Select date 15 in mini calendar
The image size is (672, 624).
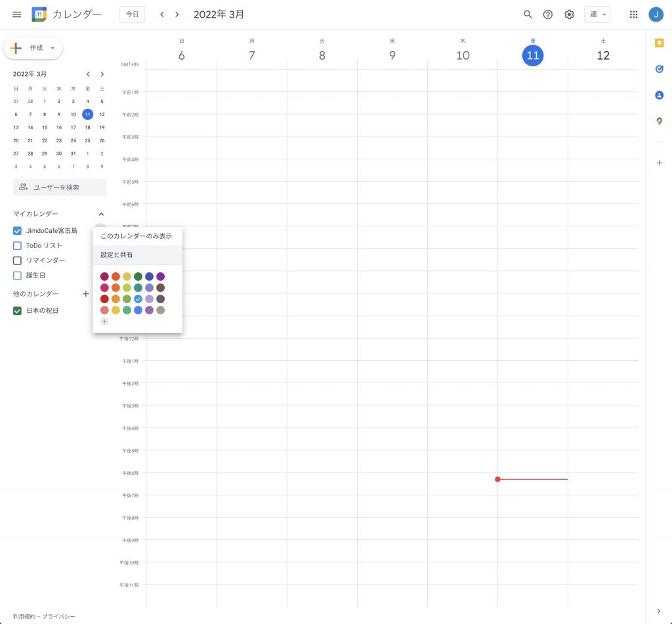(x=45, y=127)
